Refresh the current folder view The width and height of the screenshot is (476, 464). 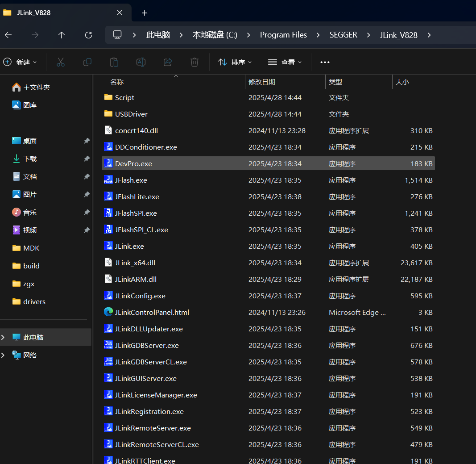(x=88, y=35)
